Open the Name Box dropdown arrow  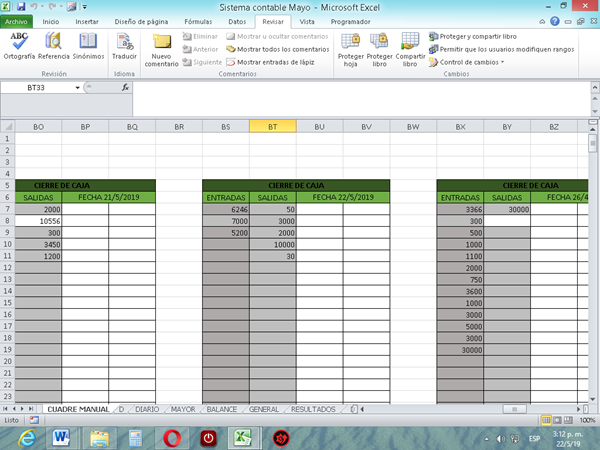pyautogui.click(x=79, y=88)
